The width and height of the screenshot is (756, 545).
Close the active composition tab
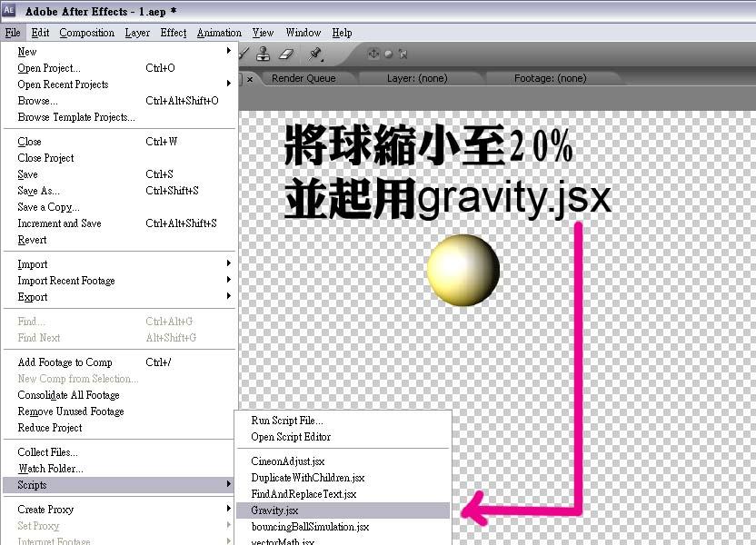tap(250, 78)
